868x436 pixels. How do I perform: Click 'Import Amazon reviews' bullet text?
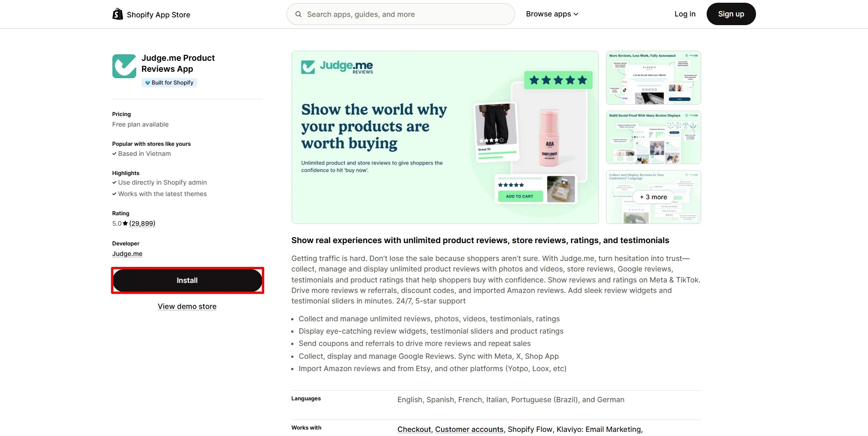432,369
